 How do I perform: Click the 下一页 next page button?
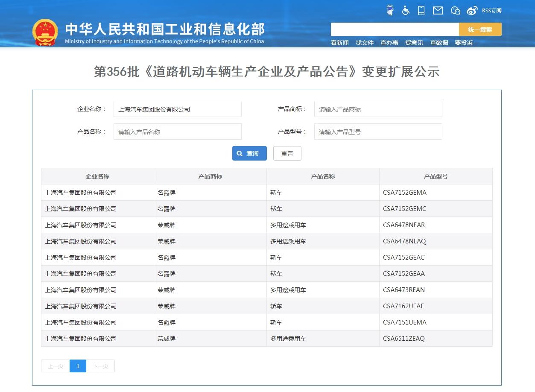click(100, 366)
